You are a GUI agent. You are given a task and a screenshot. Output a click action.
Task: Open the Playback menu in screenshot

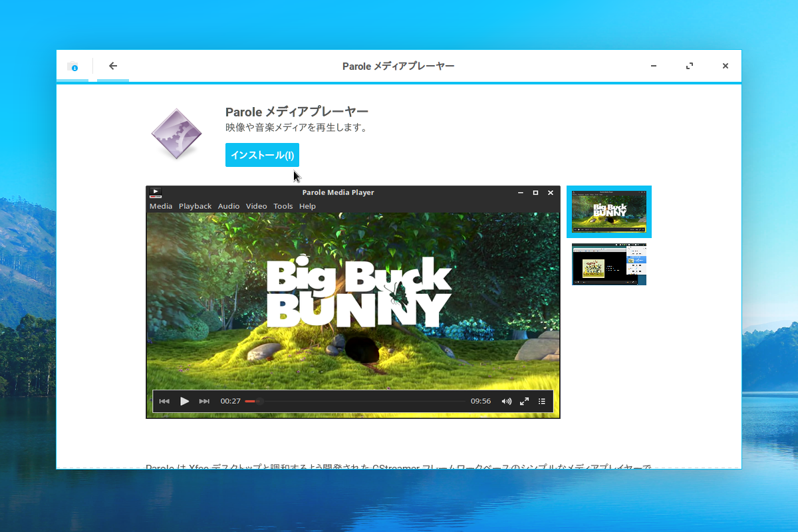(195, 206)
